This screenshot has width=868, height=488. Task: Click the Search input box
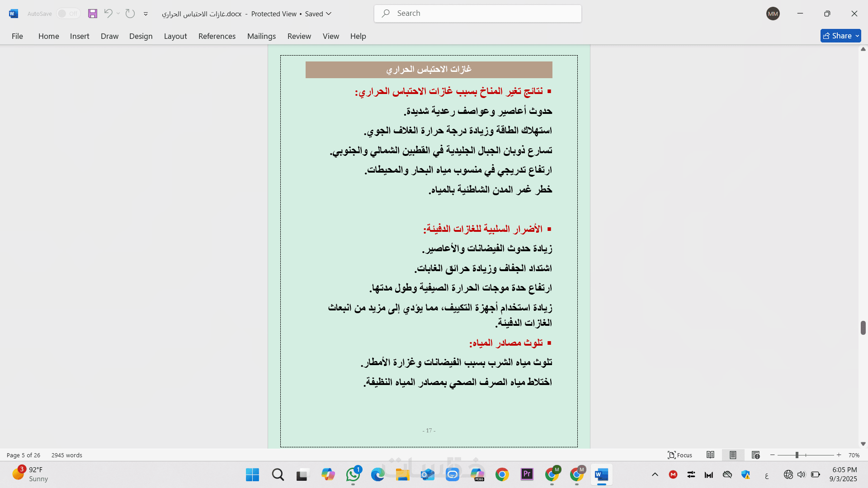point(477,14)
